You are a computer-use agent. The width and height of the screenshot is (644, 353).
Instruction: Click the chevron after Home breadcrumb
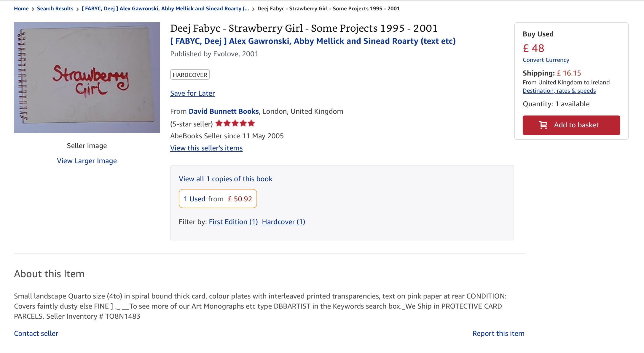(33, 9)
